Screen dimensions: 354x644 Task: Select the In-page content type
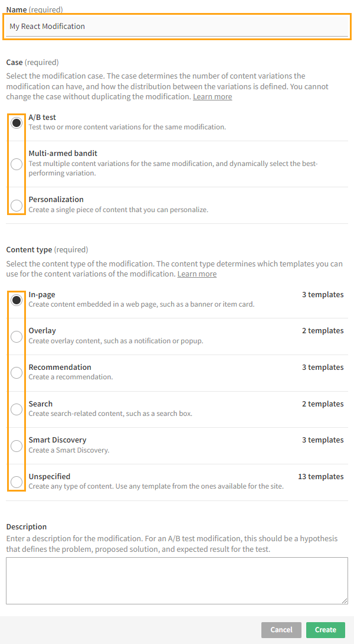coord(16,300)
